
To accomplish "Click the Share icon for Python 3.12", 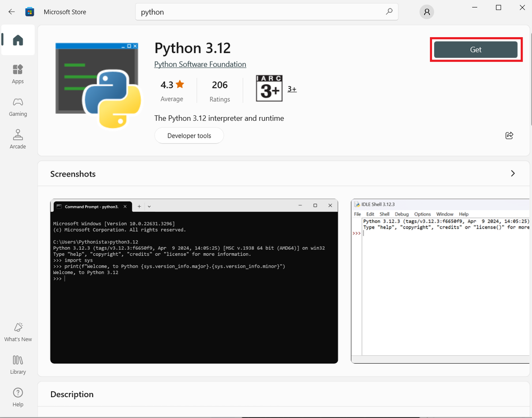I will [x=509, y=136].
